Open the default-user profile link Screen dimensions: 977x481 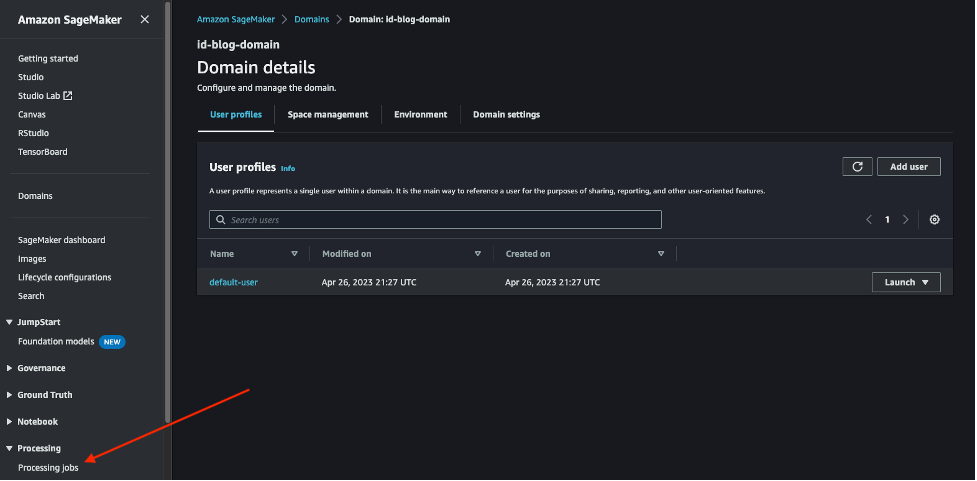click(x=234, y=282)
